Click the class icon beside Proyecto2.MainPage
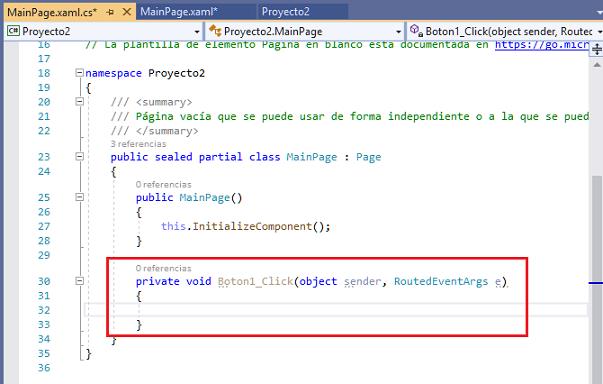603x384 pixels. tap(215, 30)
